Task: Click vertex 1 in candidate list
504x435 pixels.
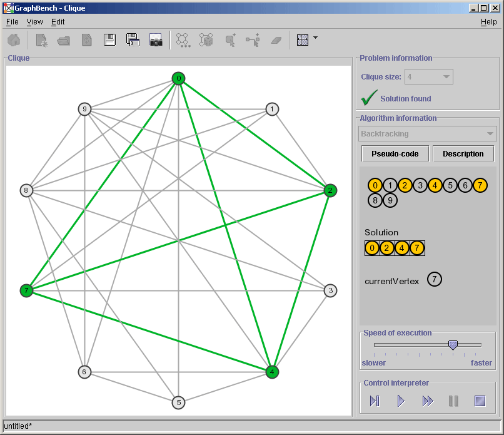Action: [390, 185]
